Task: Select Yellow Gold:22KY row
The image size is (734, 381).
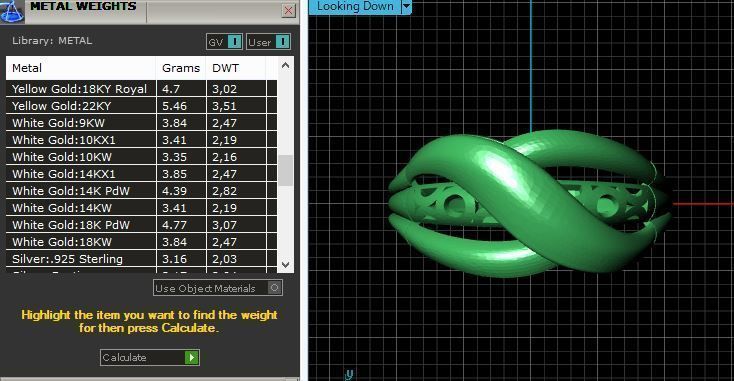Action: 141,106
